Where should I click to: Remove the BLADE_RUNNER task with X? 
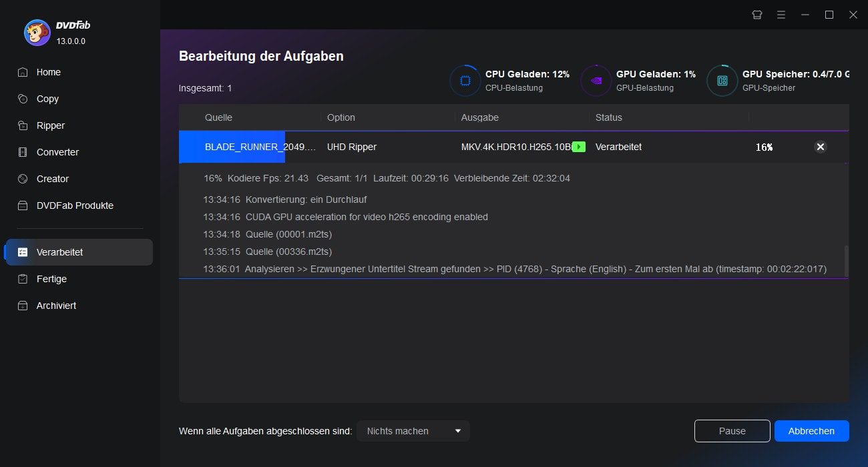(x=821, y=147)
